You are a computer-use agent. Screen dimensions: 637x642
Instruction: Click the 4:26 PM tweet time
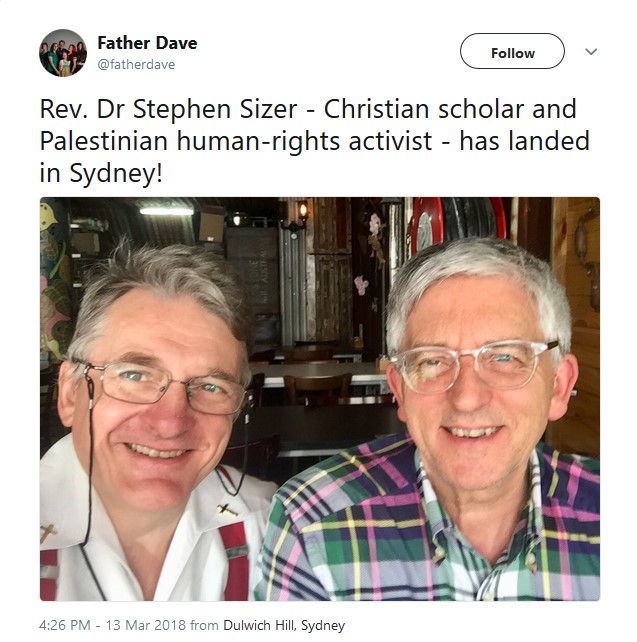(x=65, y=625)
